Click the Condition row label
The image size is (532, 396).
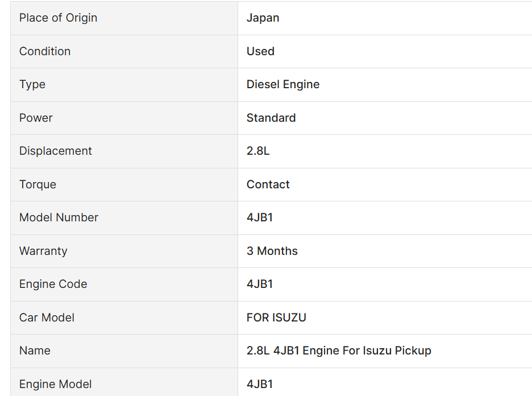45,51
